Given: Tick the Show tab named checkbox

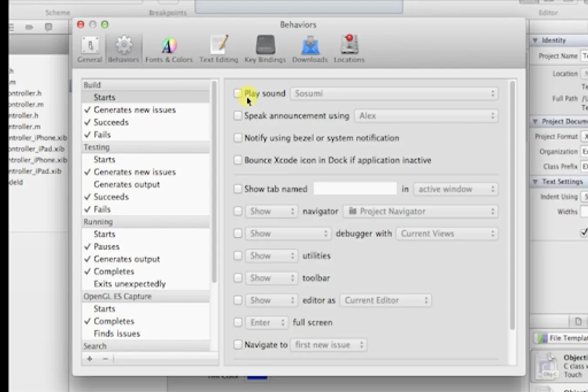Looking at the screenshot, I should click(x=238, y=189).
